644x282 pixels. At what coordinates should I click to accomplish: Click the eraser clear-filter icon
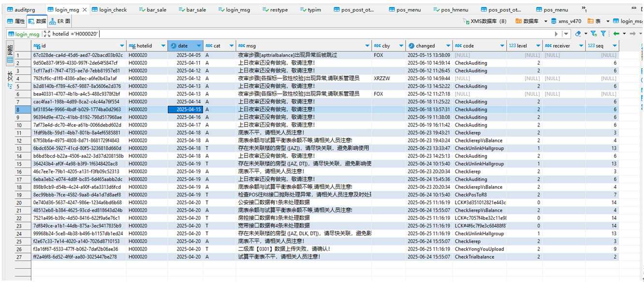[x=578, y=34]
